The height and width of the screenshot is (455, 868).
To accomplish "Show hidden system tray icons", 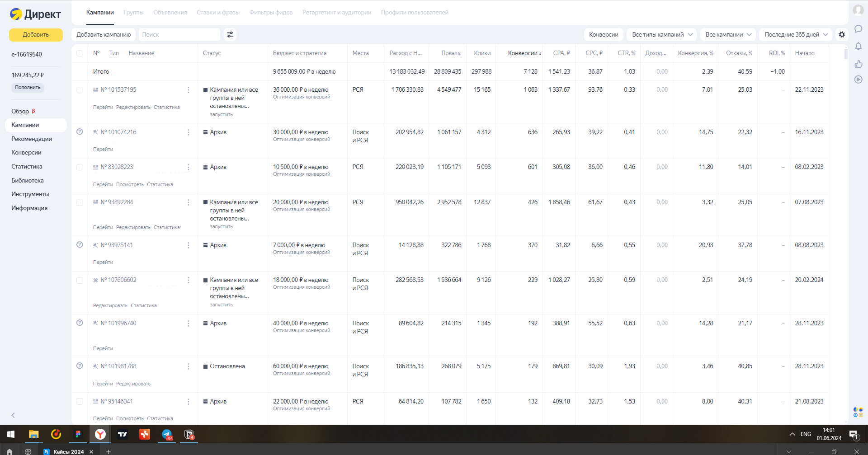I will tap(792, 434).
